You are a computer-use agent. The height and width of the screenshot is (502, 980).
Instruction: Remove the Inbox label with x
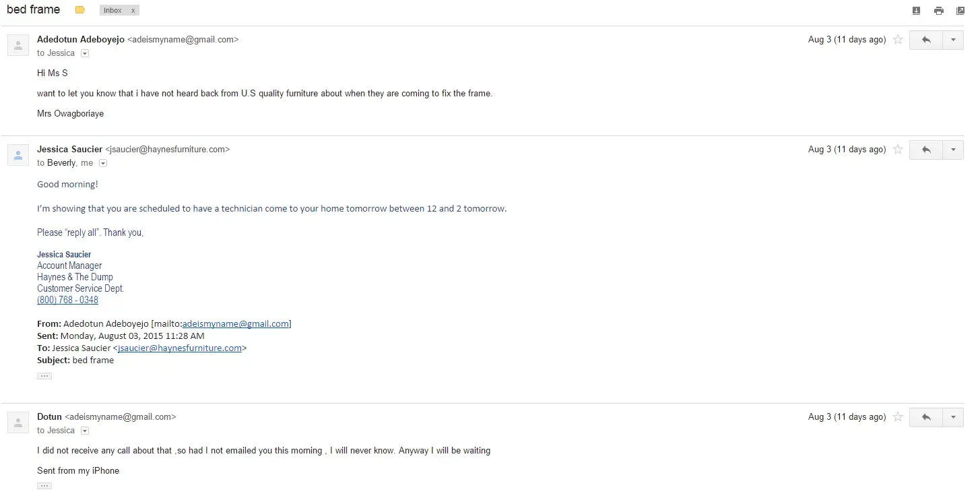133,11
